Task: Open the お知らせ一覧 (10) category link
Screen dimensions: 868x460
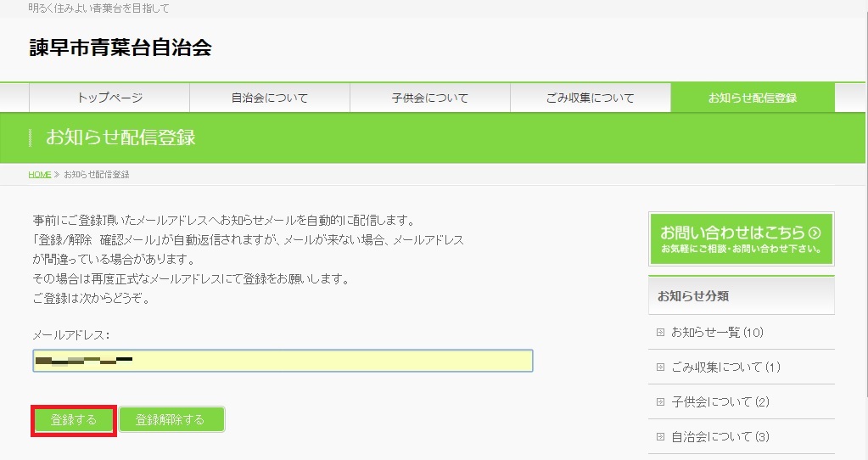Action: click(711, 332)
